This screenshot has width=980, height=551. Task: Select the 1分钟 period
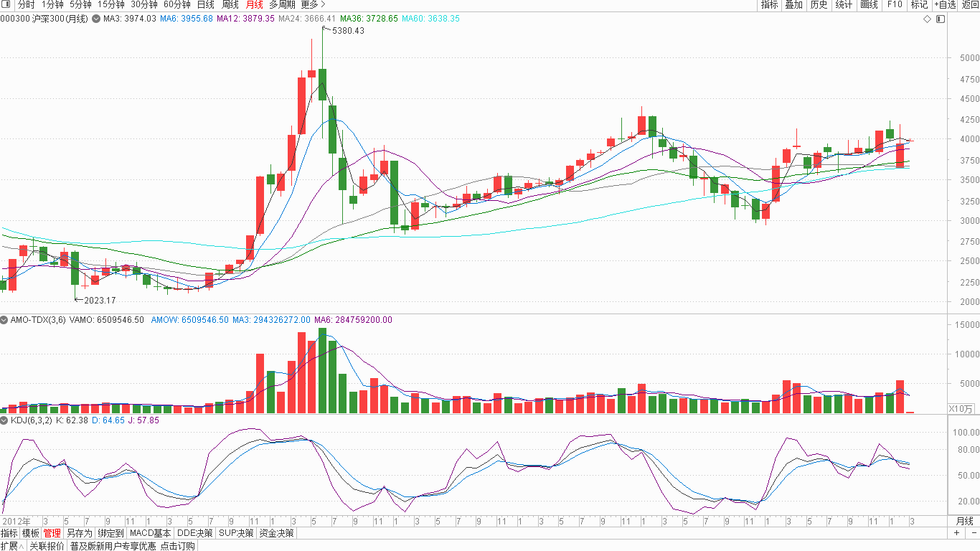click(x=52, y=5)
